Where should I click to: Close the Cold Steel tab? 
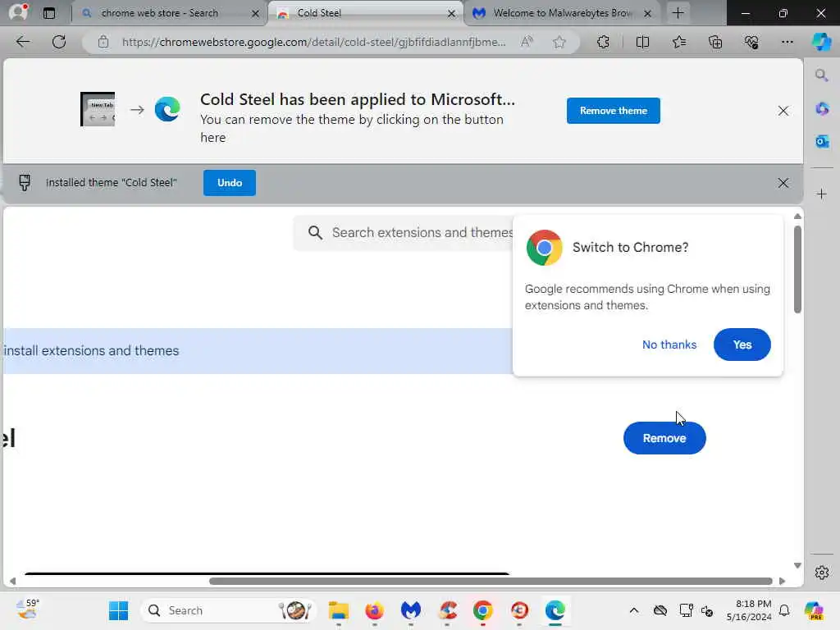[452, 13]
